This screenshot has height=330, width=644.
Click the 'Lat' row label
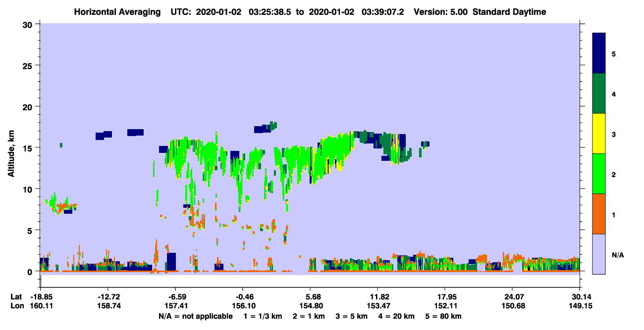(16, 297)
